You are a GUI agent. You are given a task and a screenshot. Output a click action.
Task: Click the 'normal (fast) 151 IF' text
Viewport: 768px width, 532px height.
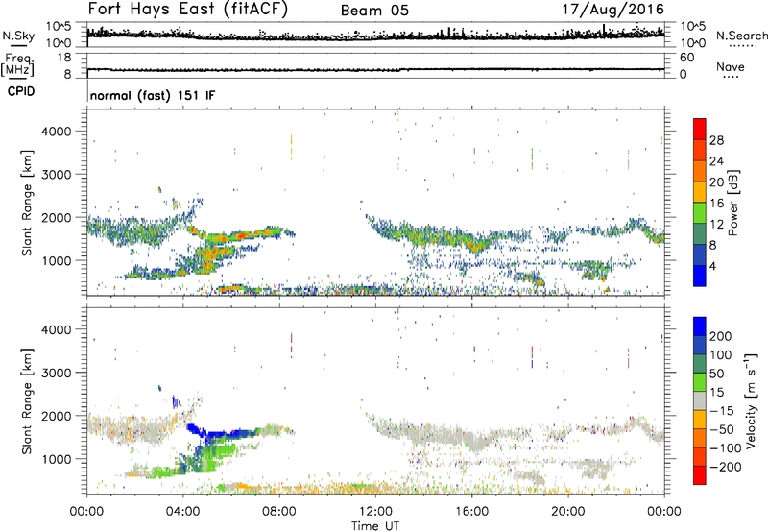[x=153, y=95]
